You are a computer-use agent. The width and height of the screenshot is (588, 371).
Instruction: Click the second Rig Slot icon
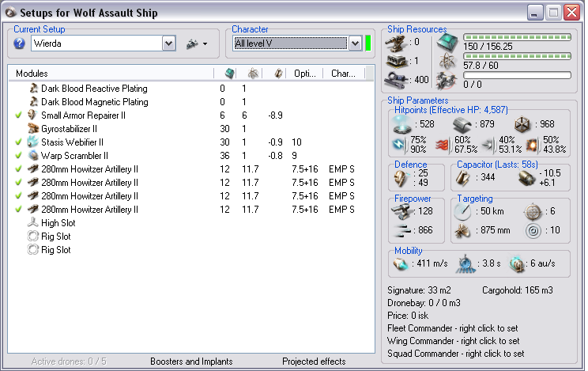33,250
